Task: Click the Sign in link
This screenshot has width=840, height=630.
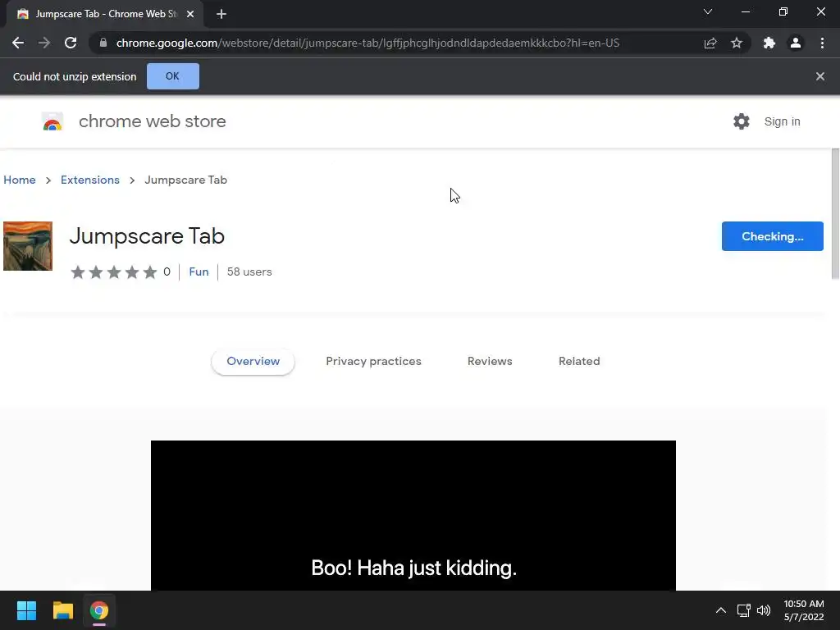Action: pyautogui.click(x=782, y=121)
